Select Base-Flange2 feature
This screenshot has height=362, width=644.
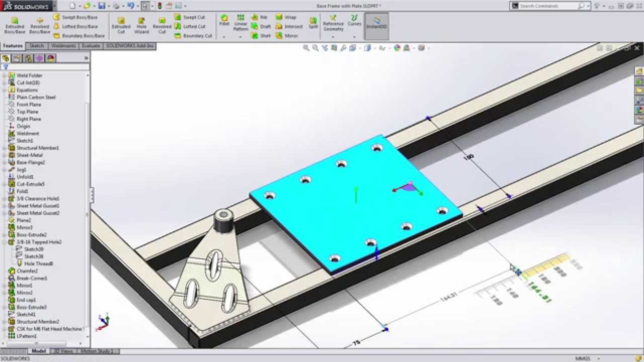31,163
